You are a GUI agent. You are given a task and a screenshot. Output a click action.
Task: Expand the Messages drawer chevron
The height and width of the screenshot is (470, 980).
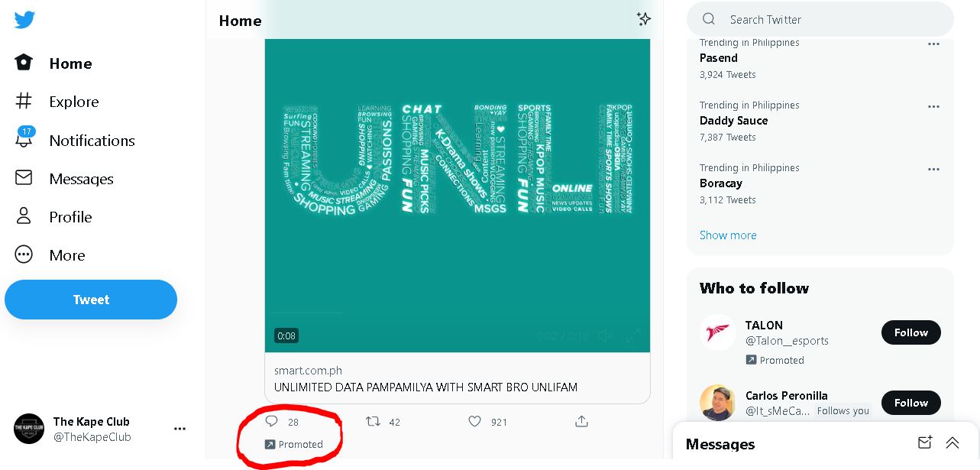coord(952,442)
